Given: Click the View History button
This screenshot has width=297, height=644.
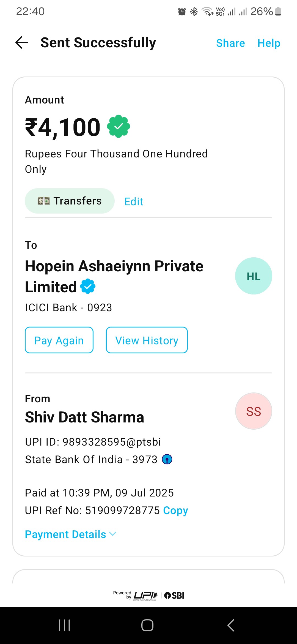Looking at the screenshot, I should [147, 340].
